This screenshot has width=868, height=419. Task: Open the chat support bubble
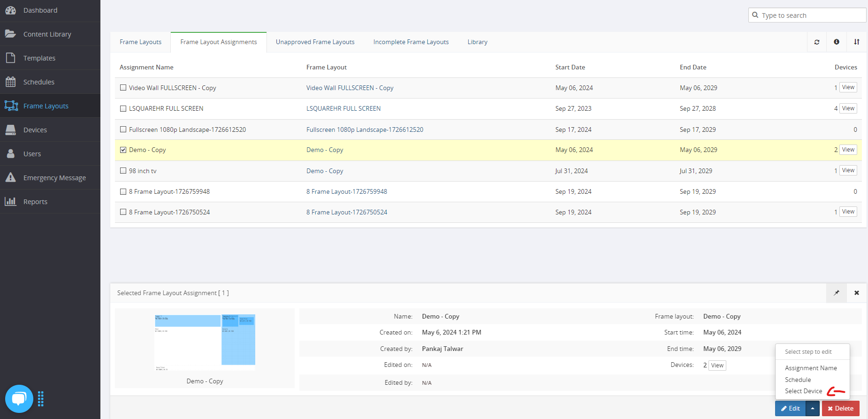click(x=19, y=399)
